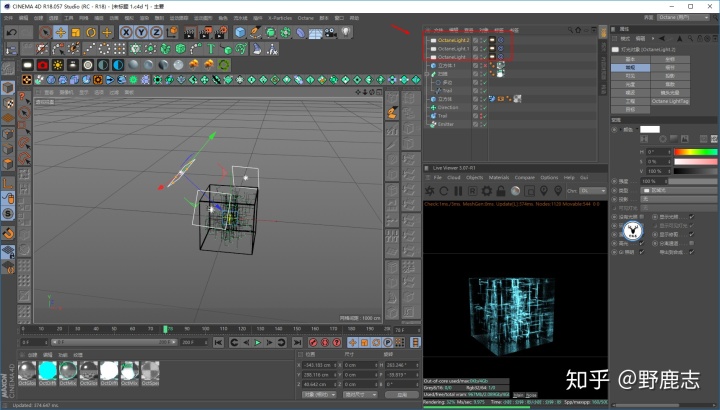Open the Octane layout dropdown

[x=683, y=17]
